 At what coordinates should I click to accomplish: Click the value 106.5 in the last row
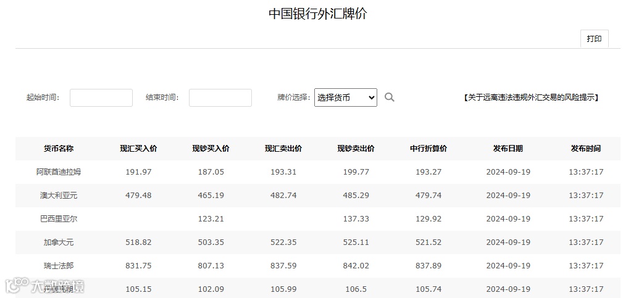click(x=356, y=289)
